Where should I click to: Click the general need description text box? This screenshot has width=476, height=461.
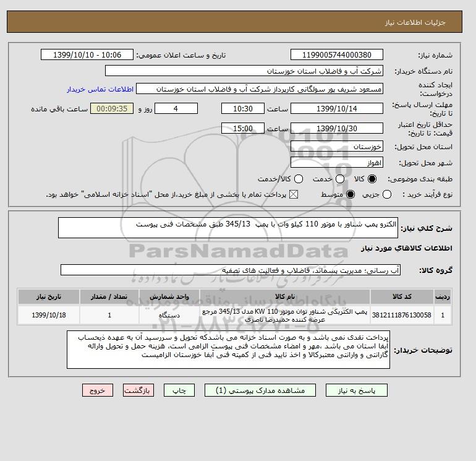click(x=228, y=228)
